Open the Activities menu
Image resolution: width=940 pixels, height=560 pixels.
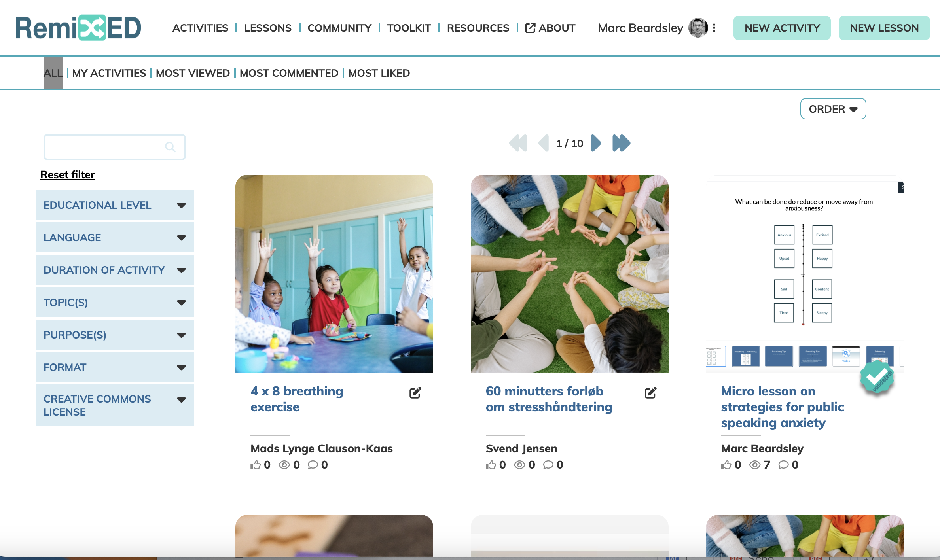click(x=200, y=28)
